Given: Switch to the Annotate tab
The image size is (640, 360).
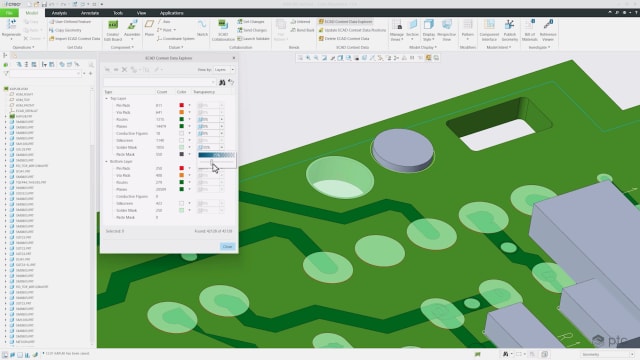Looking at the screenshot, I should tap(90, 13).
